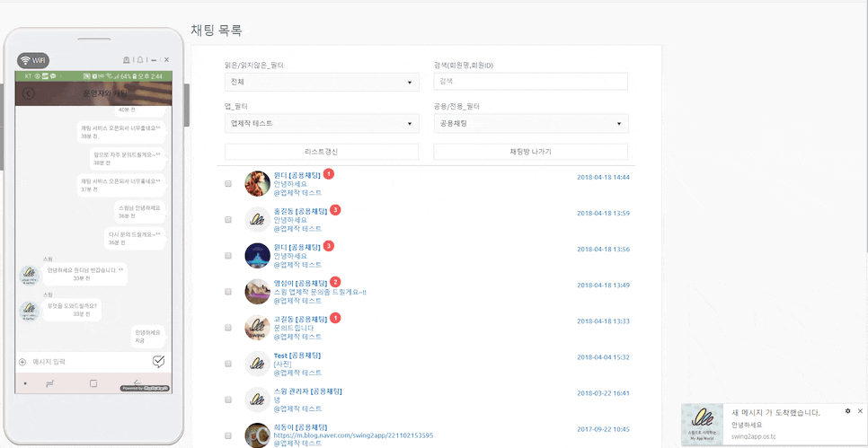Tap the Android home button on phone

pyautogui.click(x=93, y=383)
